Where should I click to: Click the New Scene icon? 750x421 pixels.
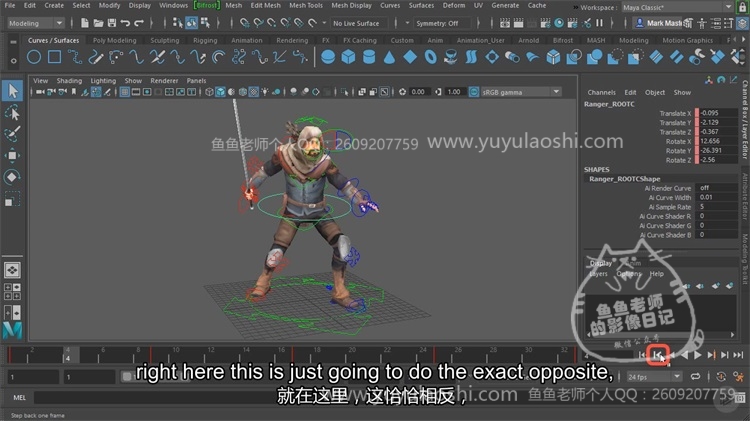(85, 23)
